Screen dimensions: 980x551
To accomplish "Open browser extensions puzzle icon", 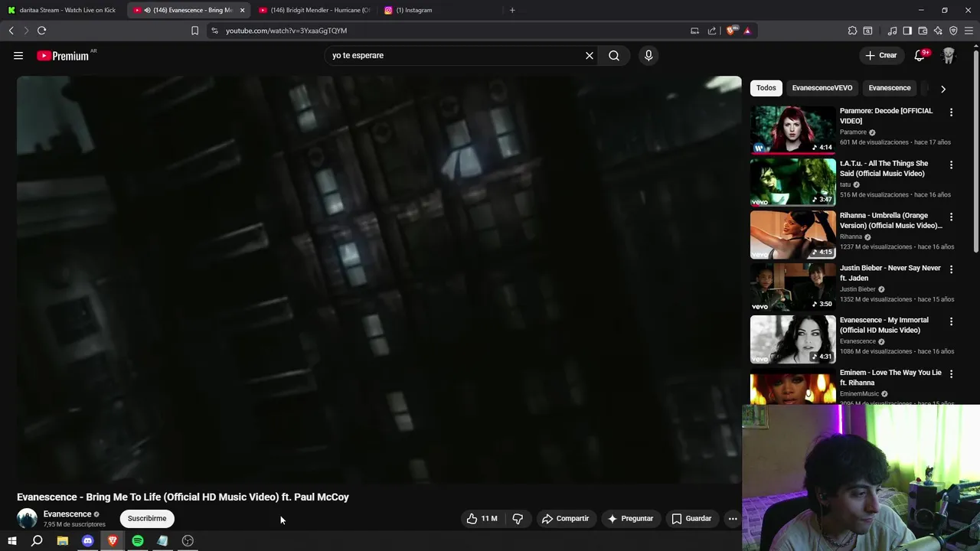I will tap(852, 31).
